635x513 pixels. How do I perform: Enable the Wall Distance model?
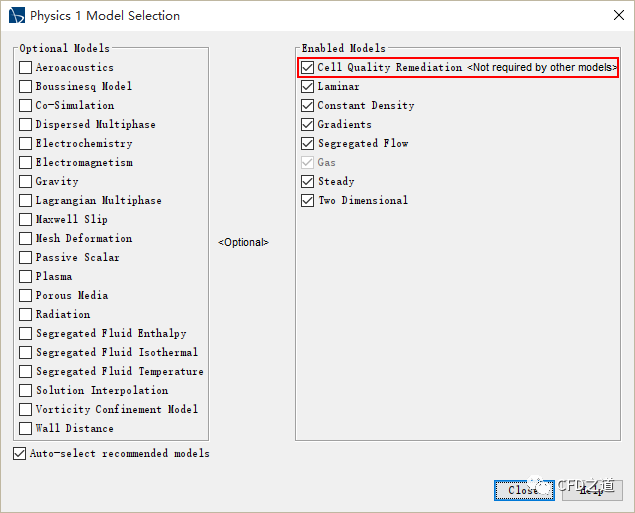[26, 429]
